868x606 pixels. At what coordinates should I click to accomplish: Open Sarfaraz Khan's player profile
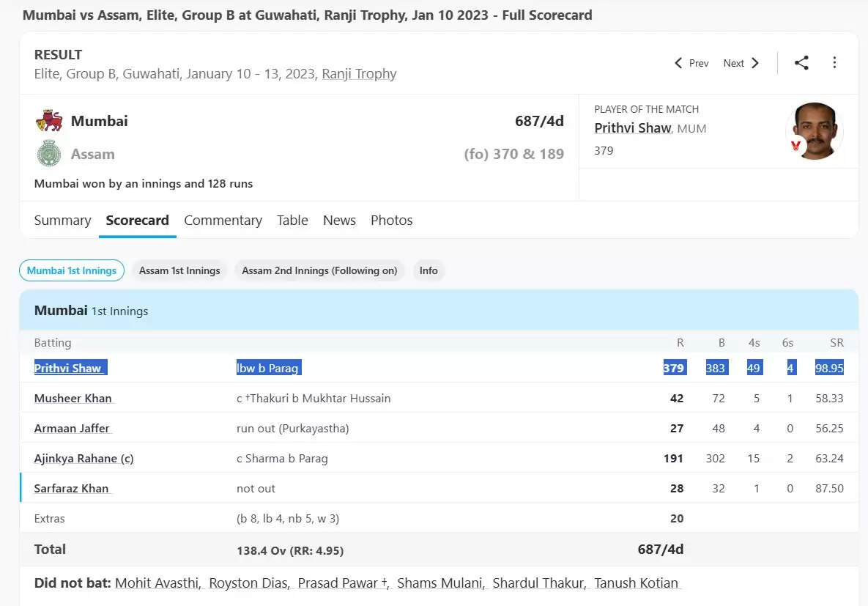(71, 488)
